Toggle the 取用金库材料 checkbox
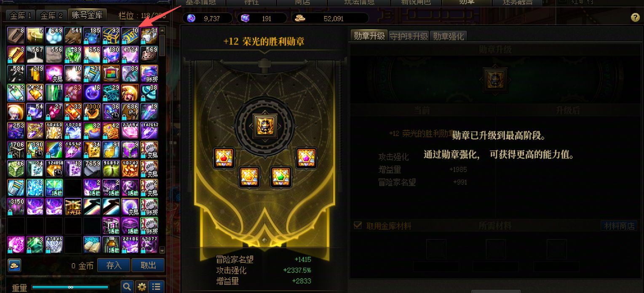Image resolution: width=644 pixels, height=293 pixels. pyautogui.click(x=358, y=225)
